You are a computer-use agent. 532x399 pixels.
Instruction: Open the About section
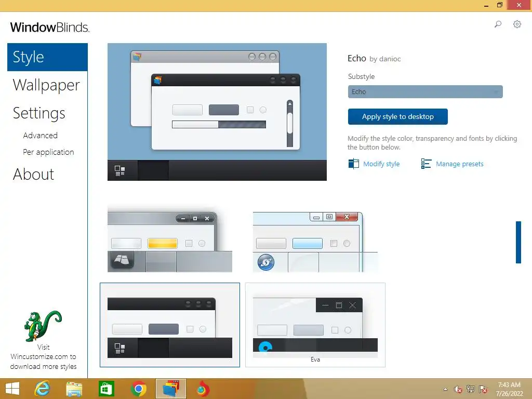[x=34, y=175]
